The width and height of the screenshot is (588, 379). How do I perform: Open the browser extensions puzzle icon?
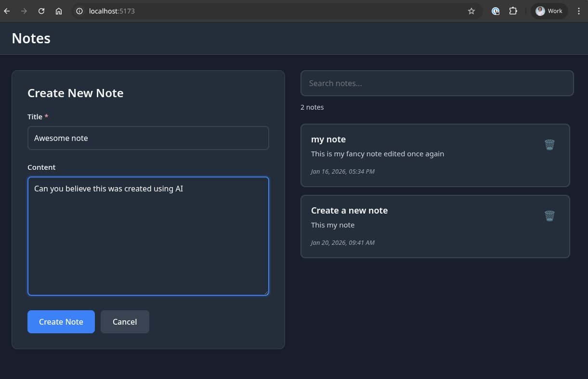point(513,11)
